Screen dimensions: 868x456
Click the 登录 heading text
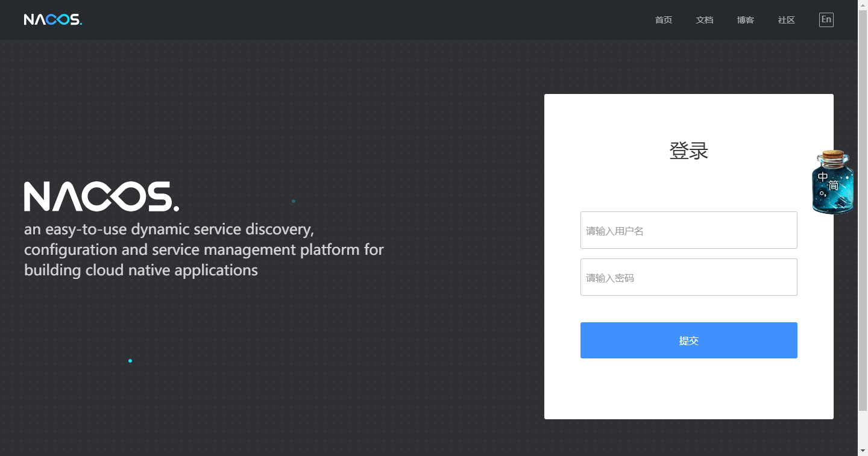click(689, 151)
